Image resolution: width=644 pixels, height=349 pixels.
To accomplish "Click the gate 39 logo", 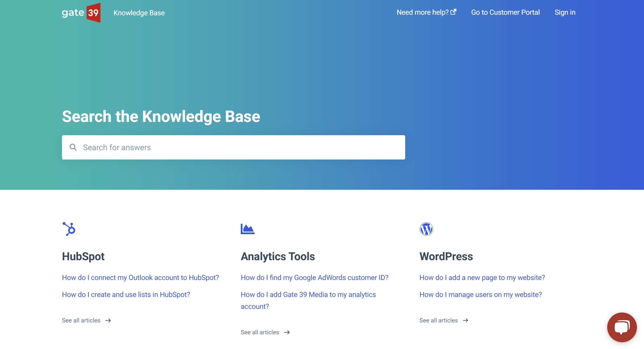I will tap(81, 13).
